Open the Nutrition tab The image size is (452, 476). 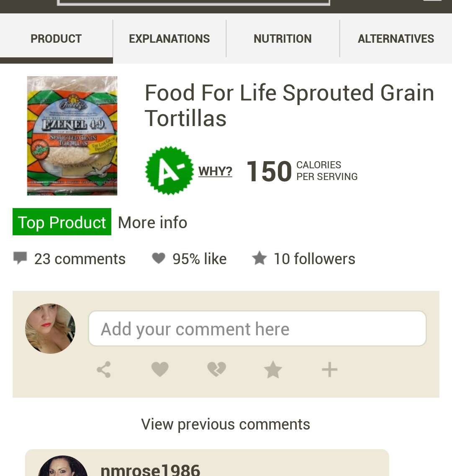[x=282, y=39]
